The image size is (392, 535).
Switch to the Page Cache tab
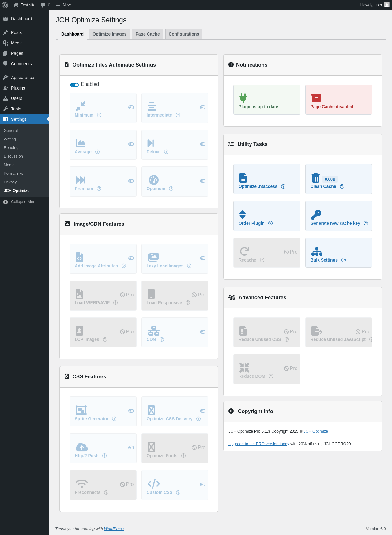point(148,34)
